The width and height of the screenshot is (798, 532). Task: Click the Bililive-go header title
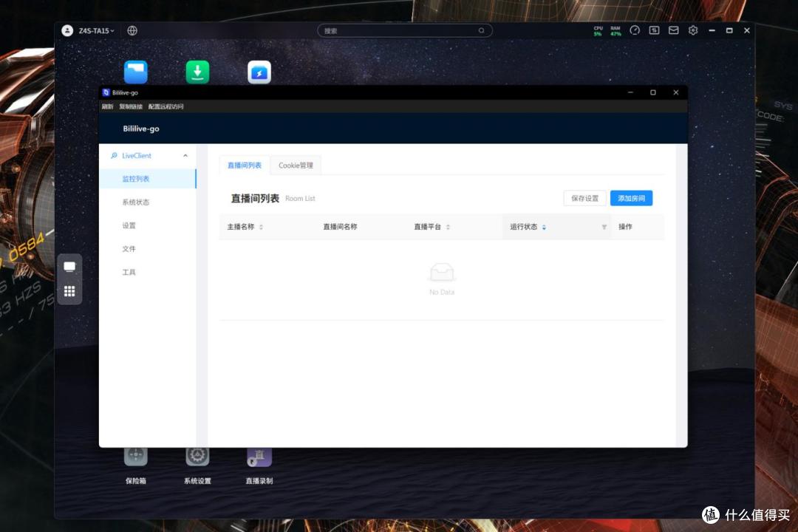(141, 129)
